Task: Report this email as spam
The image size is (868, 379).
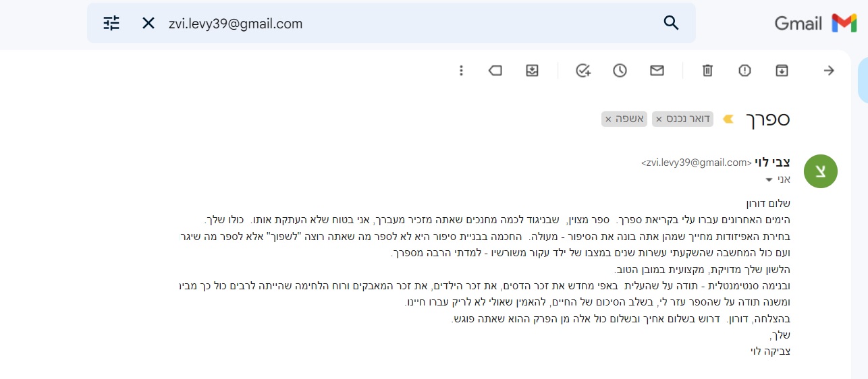Action: [x=744, y=71]
